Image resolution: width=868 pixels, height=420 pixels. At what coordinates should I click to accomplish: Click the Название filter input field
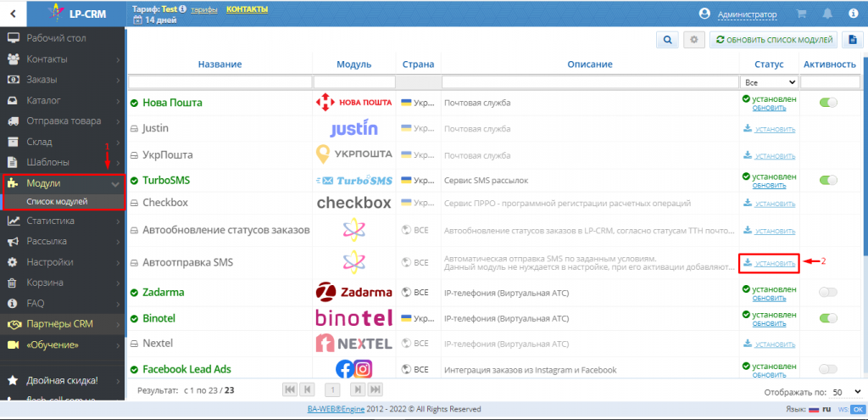220,82
